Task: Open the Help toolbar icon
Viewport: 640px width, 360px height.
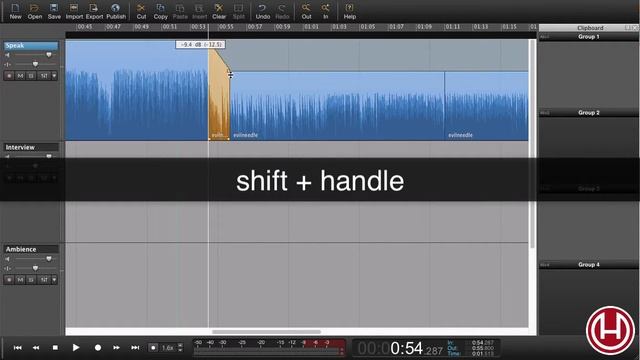Action: (x=349, y=11)
